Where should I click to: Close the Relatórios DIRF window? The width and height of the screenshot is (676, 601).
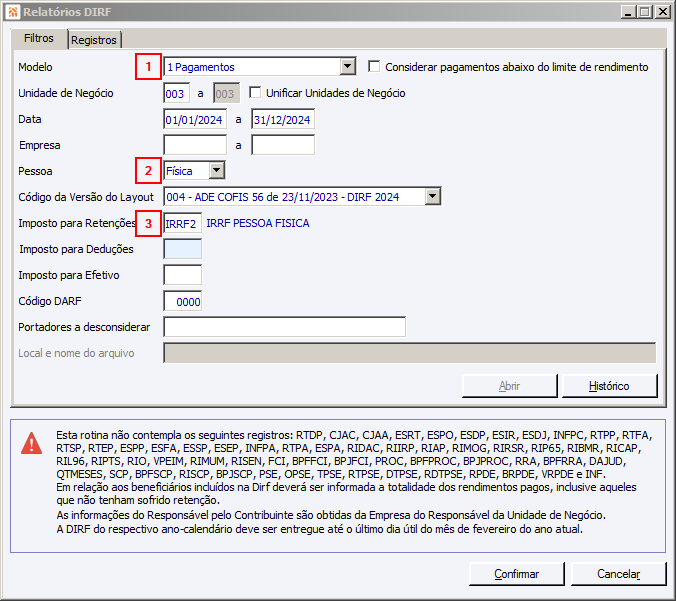pyautogui.click(x=662, y=12)
